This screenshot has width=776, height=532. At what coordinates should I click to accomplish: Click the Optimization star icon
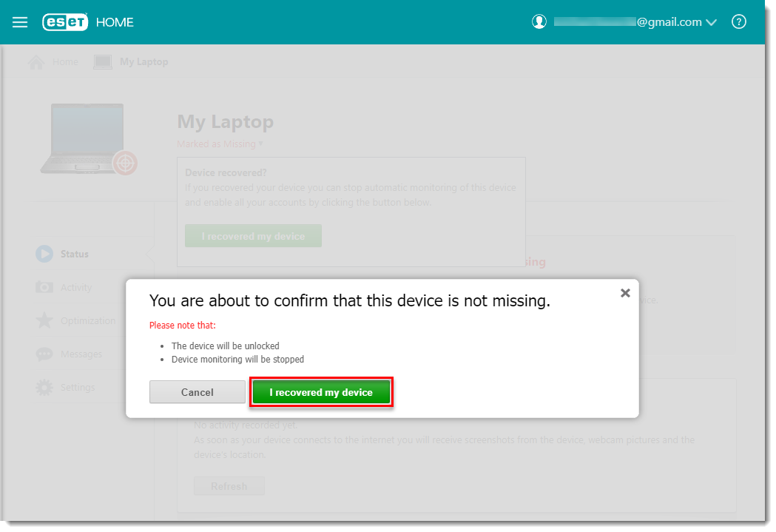point(44,320)
